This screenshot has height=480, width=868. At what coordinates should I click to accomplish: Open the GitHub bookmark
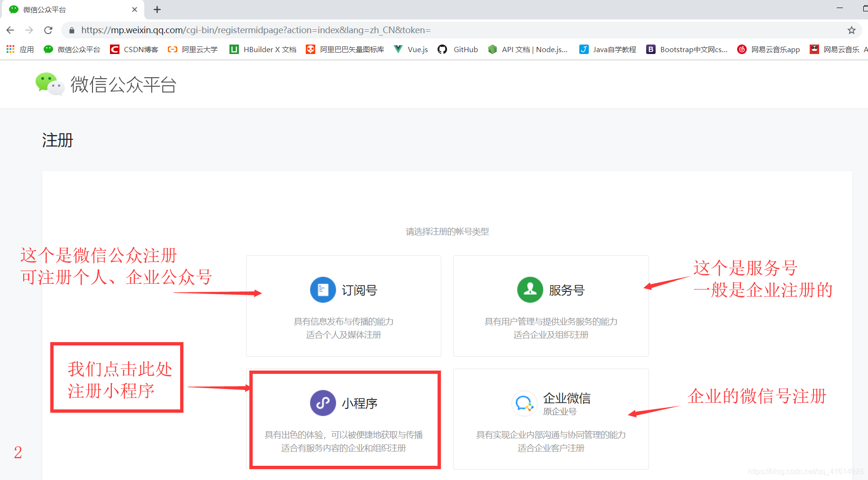tap(458, 49)
